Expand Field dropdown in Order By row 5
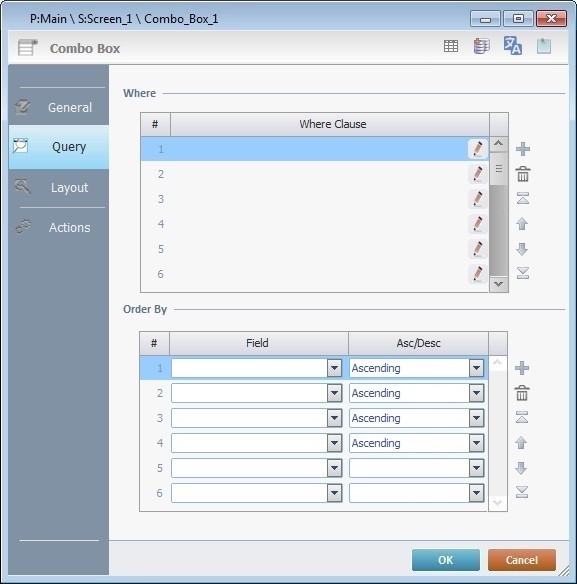Viewport: 577px width, 584px height. tap(335, 468)
